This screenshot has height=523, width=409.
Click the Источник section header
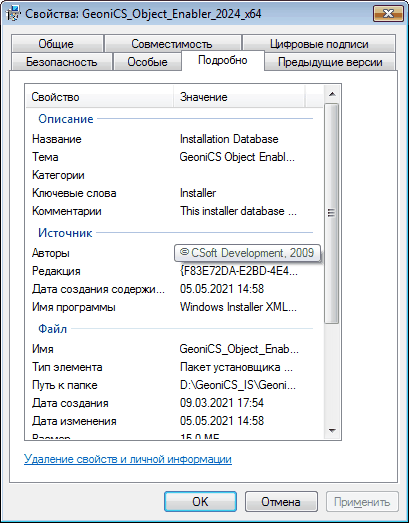[65, 233]
